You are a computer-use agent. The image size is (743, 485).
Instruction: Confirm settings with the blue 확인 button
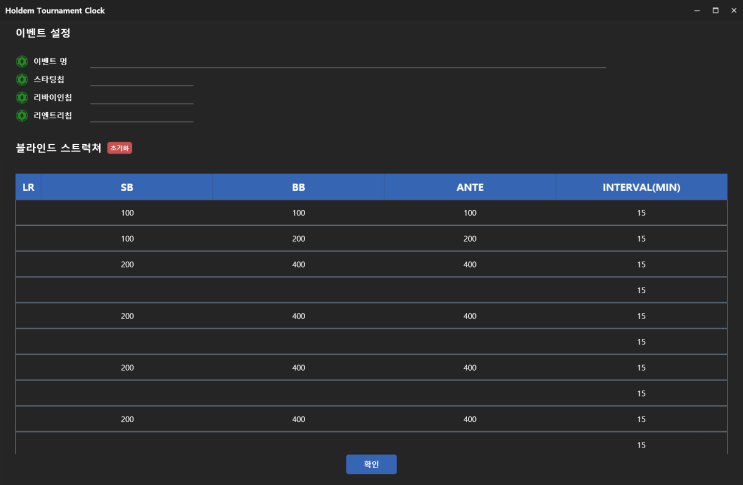[371, 464]
